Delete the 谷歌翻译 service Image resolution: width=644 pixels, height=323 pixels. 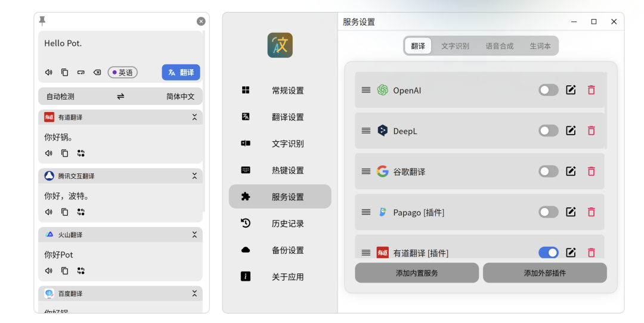tap(592, 171)
